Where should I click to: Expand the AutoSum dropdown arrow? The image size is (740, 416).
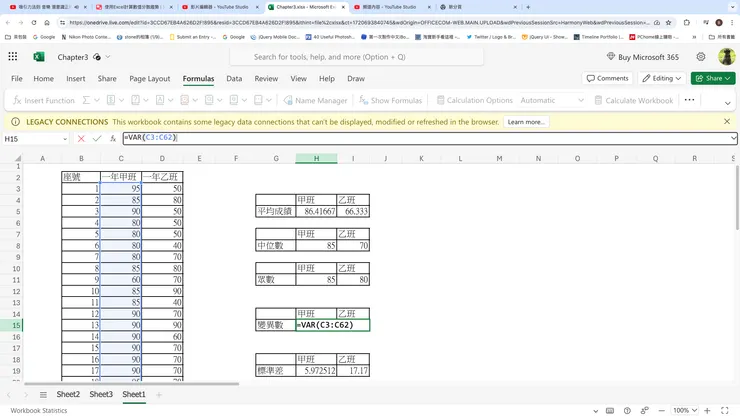97,100
